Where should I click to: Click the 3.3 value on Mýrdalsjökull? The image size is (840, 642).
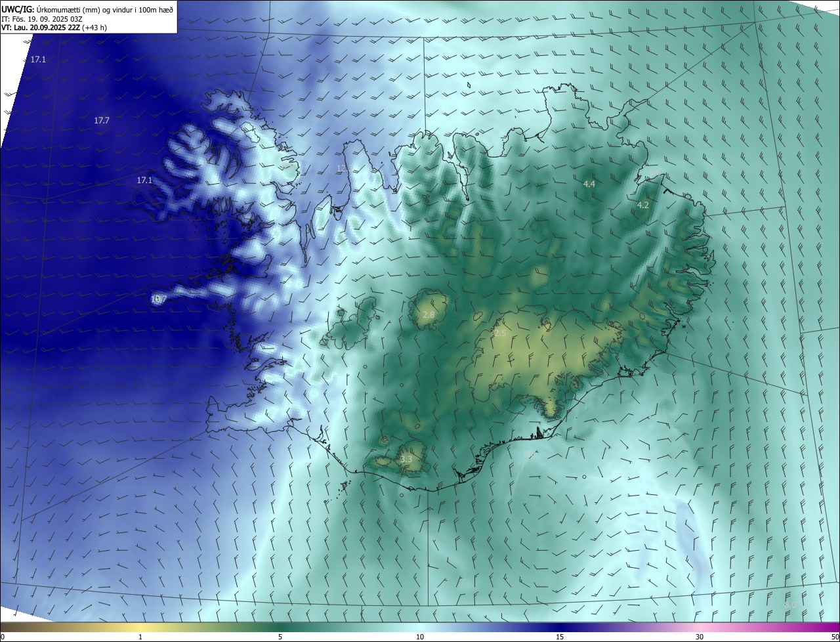click(406, 459)
